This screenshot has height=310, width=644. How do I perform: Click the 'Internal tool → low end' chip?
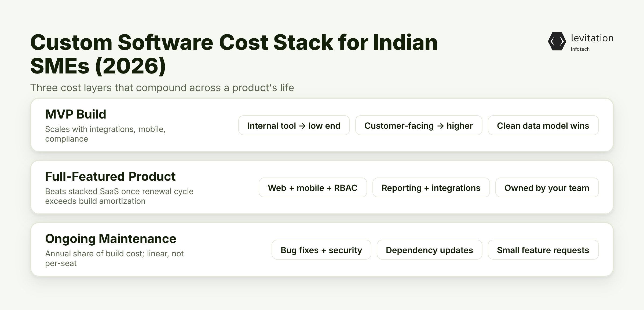tap(294, 126)
